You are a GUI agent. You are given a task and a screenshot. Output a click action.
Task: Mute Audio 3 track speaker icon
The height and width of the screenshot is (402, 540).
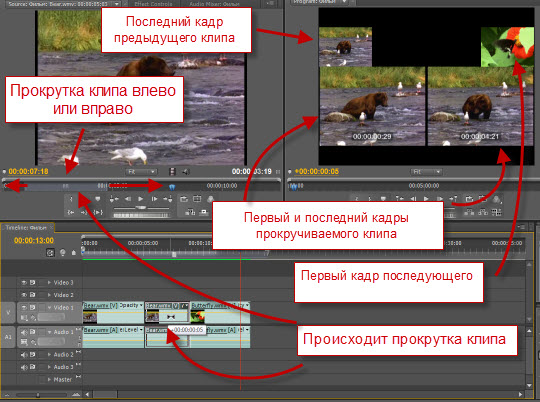[x=24, y=367]
